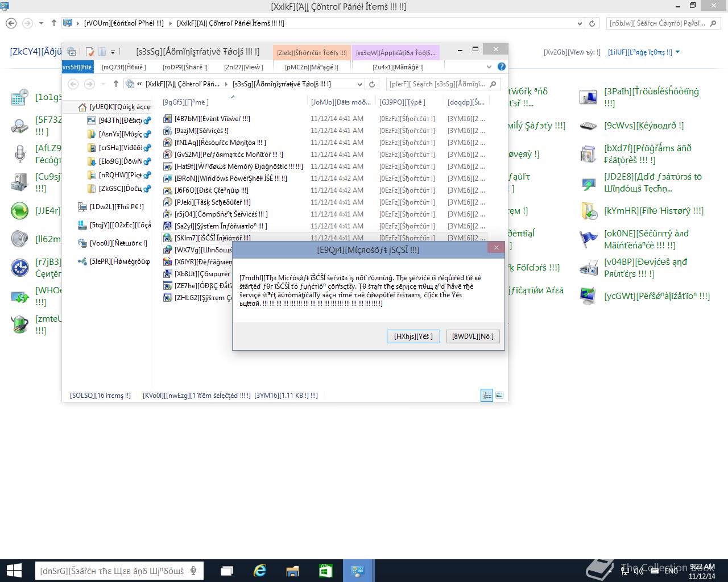
Task: Open Control Panel address bar dropdown
Action: [x=580, y=23]
